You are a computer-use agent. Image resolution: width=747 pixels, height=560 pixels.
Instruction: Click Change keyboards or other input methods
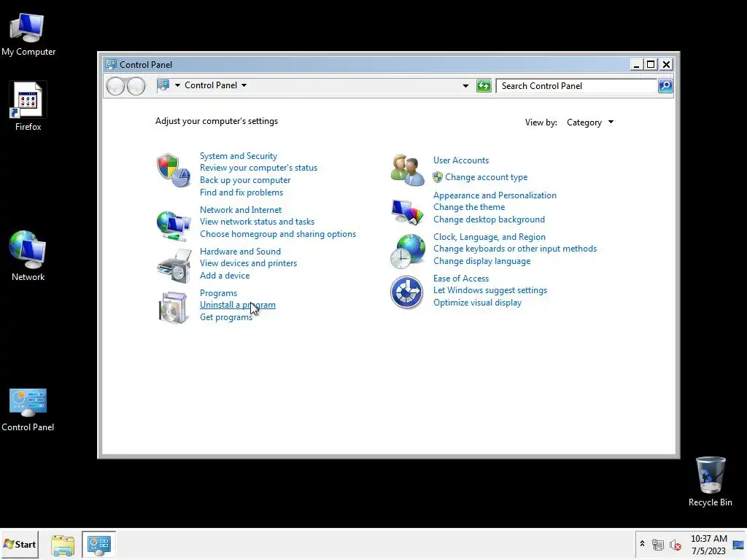click(x=514, y=249)
